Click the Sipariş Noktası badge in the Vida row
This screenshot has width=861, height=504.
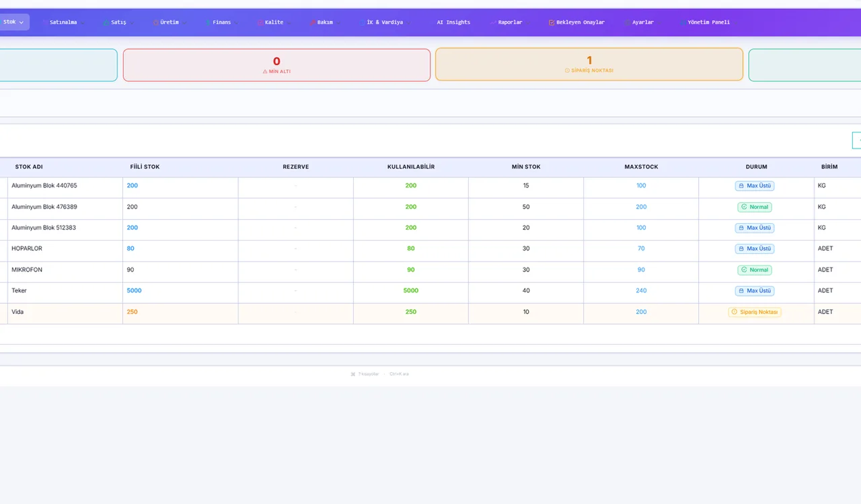point(755,312)
